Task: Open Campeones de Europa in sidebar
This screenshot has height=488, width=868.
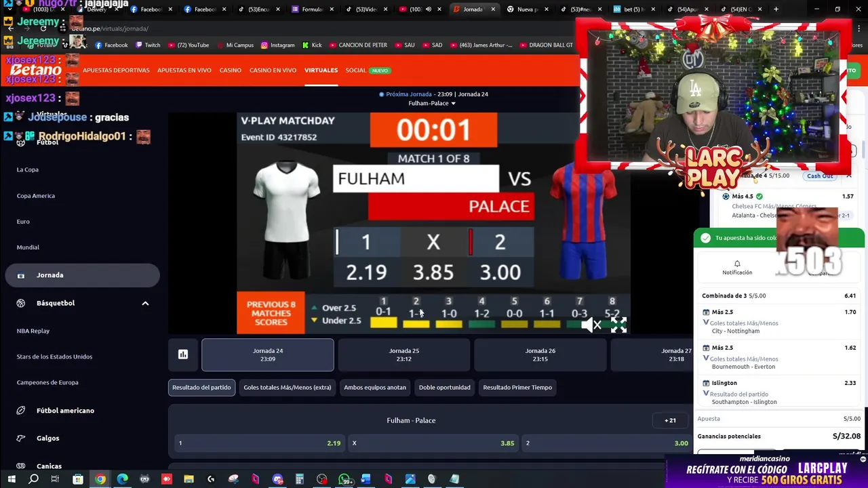Action: click(47, 382)
